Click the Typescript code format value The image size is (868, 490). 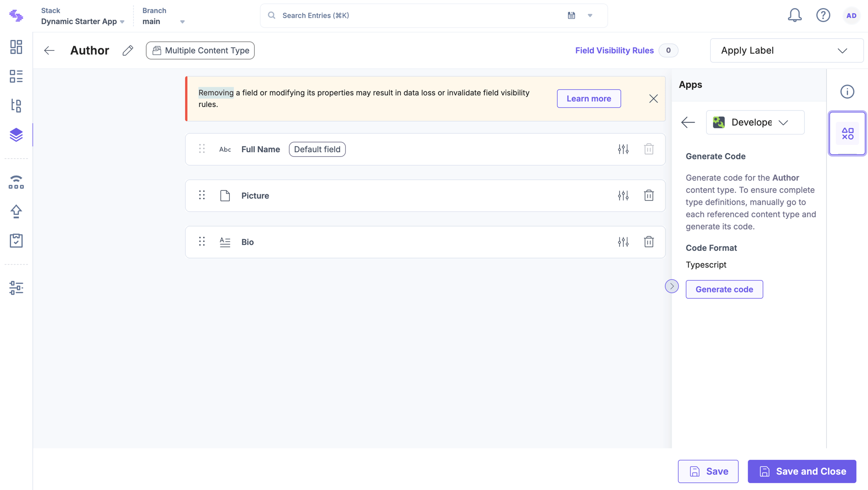706,264
